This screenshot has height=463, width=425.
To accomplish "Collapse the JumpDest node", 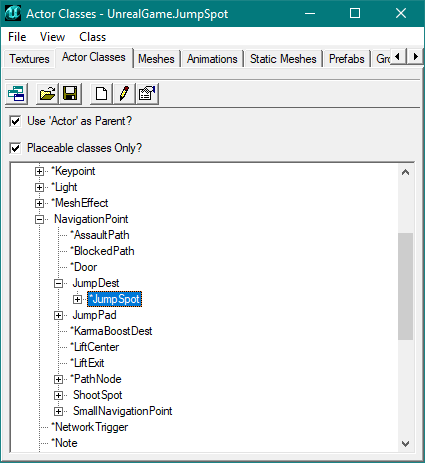I will point(58,283).
